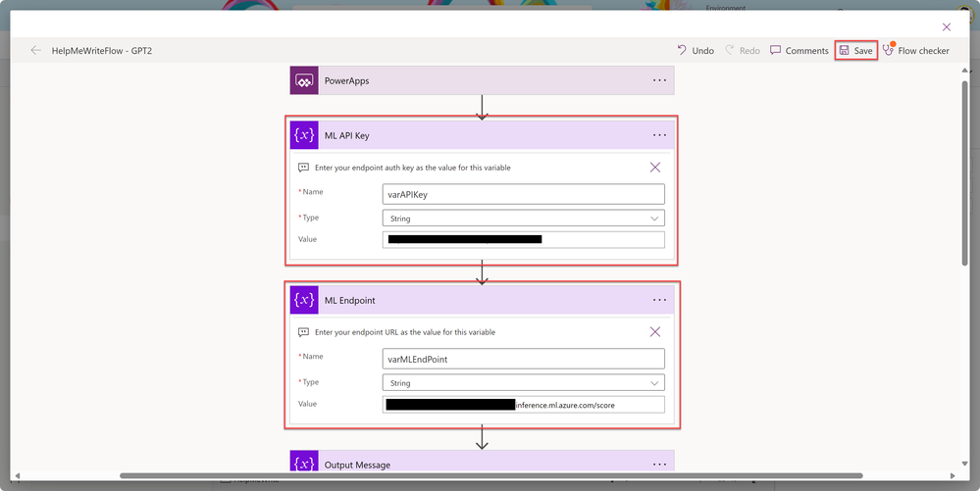980x491 pixels.
Task: Click the scroll right arrow
Action: tap(953, 476)
